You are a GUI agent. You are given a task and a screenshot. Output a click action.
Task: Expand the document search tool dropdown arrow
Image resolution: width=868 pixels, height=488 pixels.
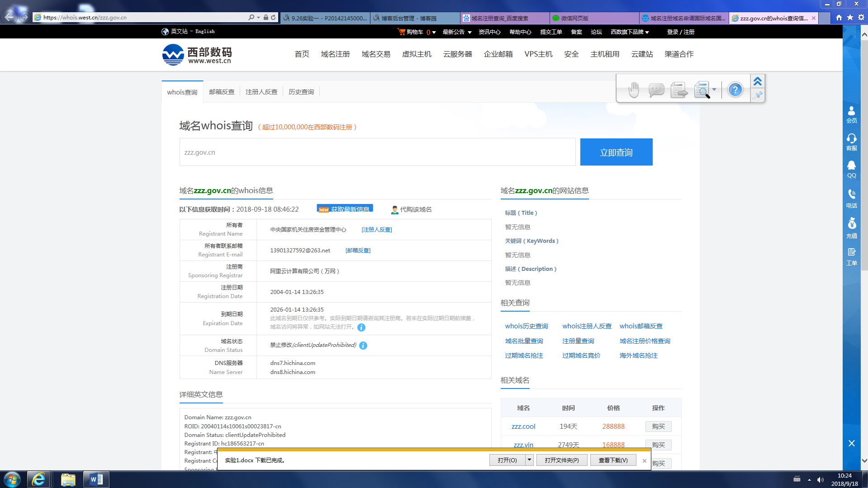(x=714, y=90)
